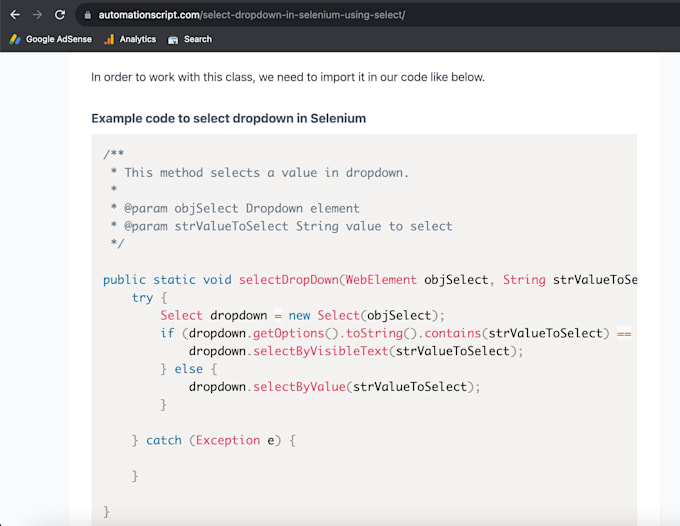Click the 'try' keyword in the code
The width and height of the screenshot is (680, 526).
click(142, 298)
